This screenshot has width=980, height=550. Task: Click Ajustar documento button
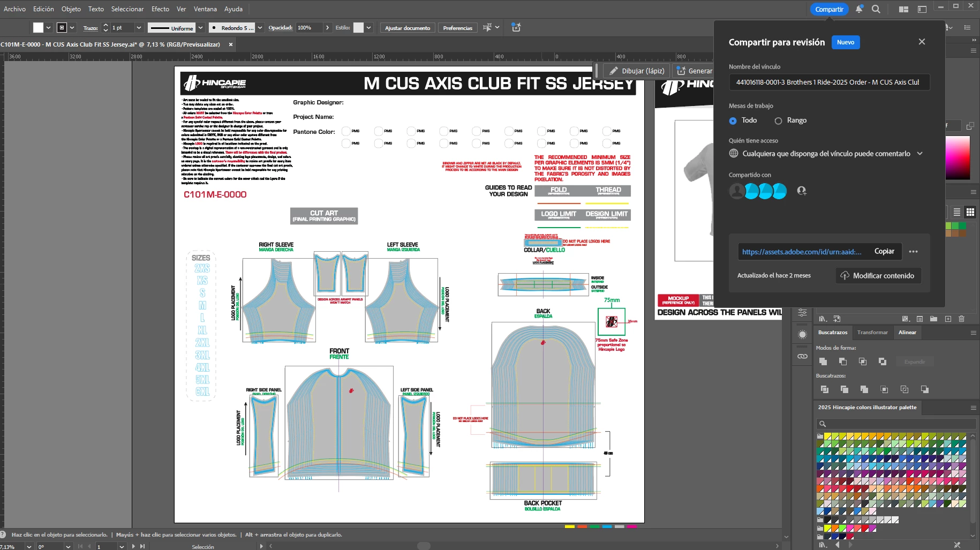pyautogui.click(x=408, y=28)
